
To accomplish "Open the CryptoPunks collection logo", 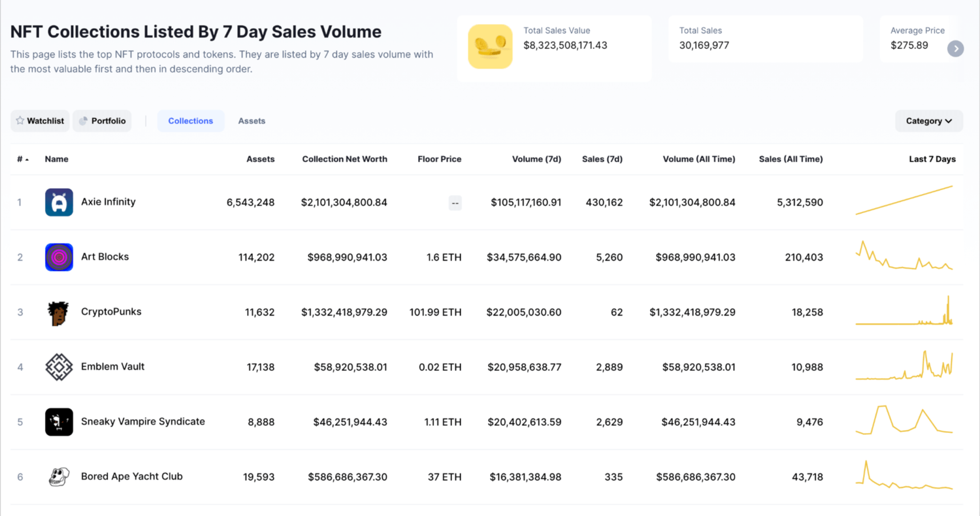I will tap(59, 312).
